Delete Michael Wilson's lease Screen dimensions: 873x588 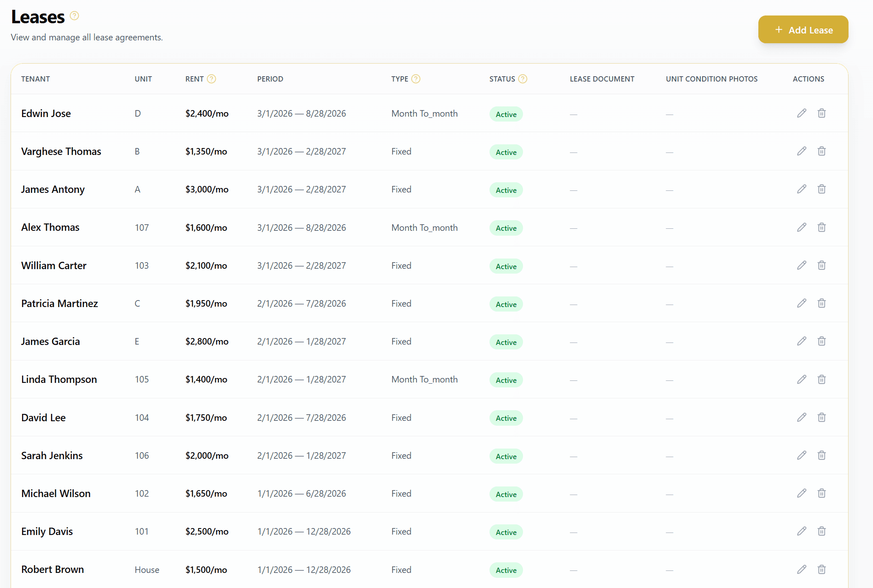(x=822, y=493)
